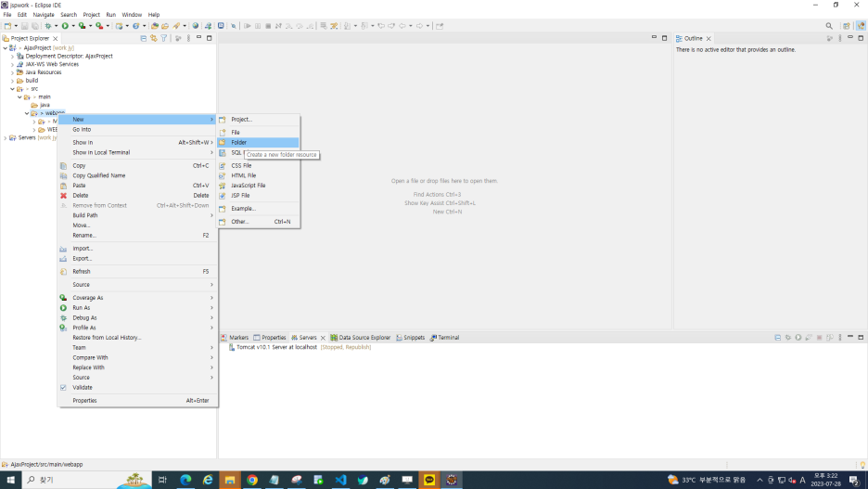Choose HTML File from New submenu
Viewport: 868px width, 489px height.
(x=259, y=175)
